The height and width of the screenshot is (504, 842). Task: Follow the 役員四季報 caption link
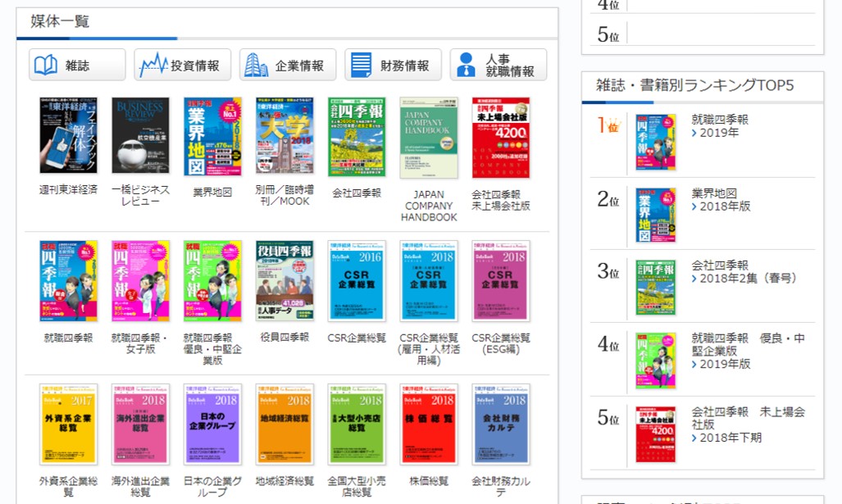point(284,337)
